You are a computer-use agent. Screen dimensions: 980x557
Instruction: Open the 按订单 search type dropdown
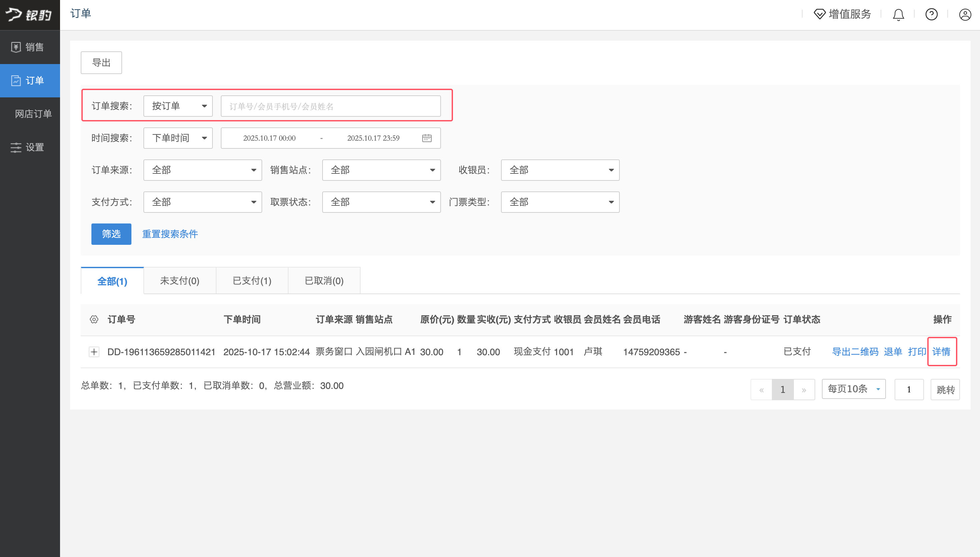pos(178,106)
